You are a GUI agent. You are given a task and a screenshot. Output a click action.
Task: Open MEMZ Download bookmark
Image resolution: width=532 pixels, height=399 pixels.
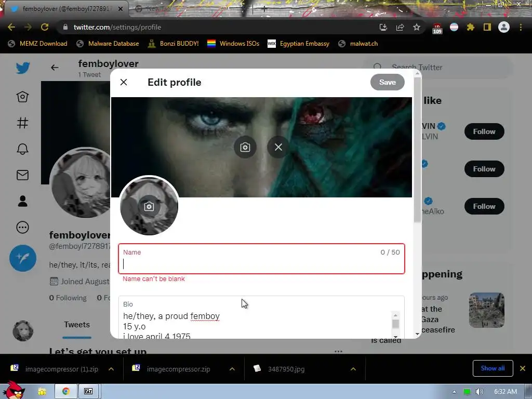(x=37, y=44)
